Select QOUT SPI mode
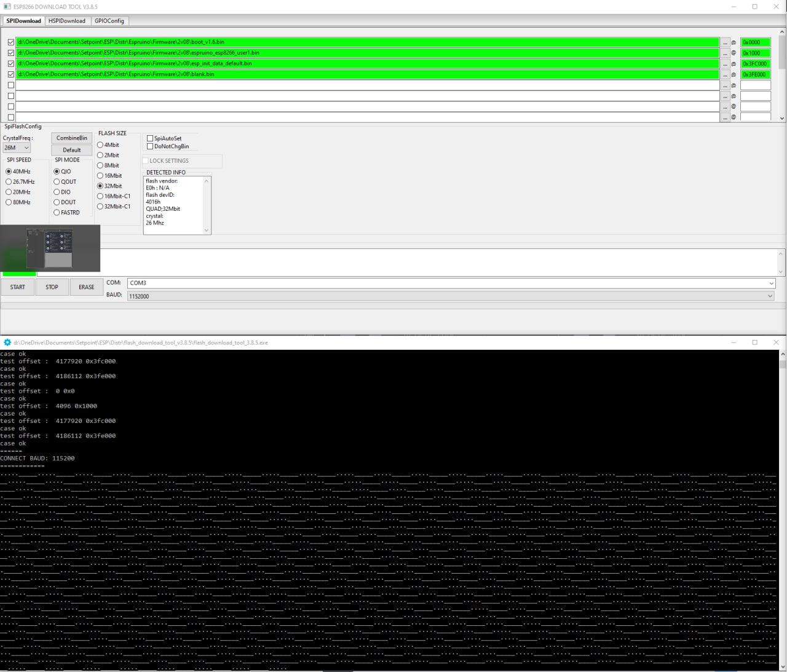Image resolution: width=787 pixels, height=672 pixels. click(x=57, y=182)
